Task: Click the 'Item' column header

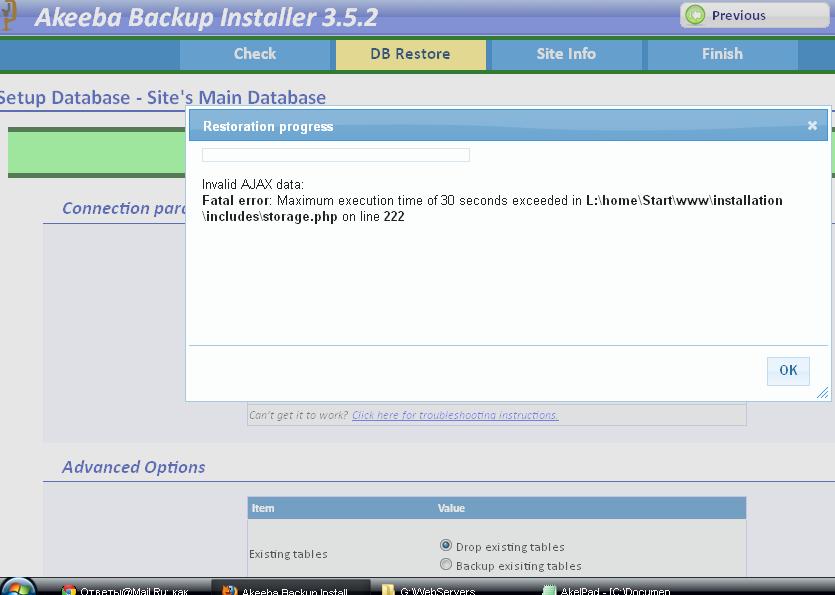Action: (263, 508)
